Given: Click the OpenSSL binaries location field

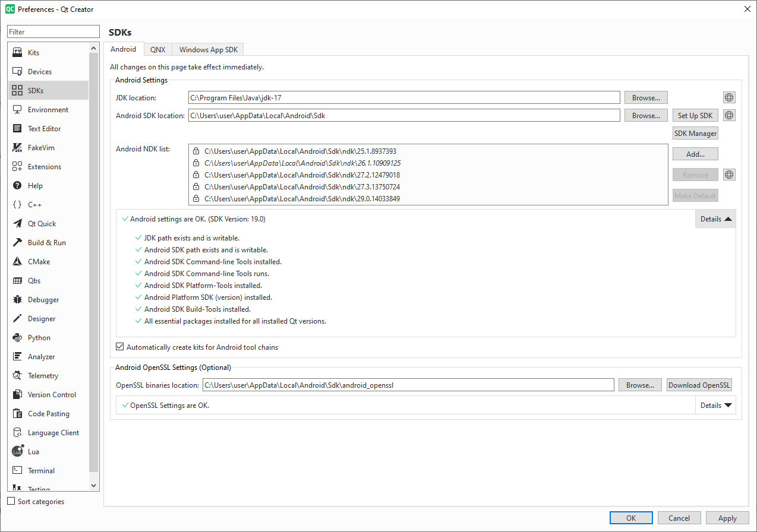Looking at the screenshot, I should 408,385.
